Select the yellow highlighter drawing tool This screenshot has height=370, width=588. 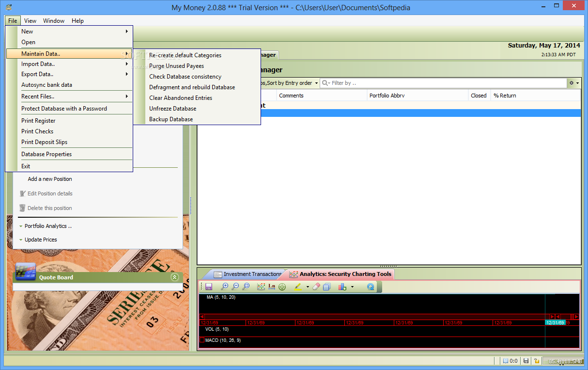click(x=298, y=287)
